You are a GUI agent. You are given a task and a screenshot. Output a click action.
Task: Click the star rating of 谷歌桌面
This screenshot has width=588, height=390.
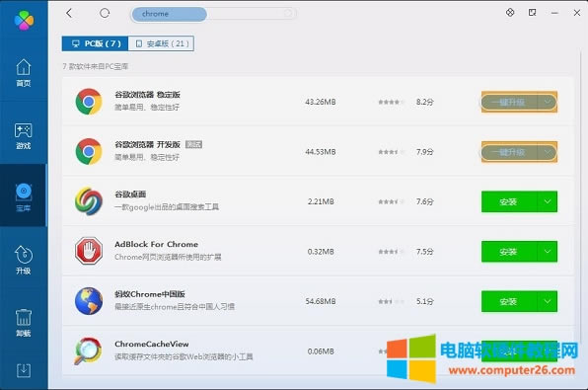coord(391,201)
